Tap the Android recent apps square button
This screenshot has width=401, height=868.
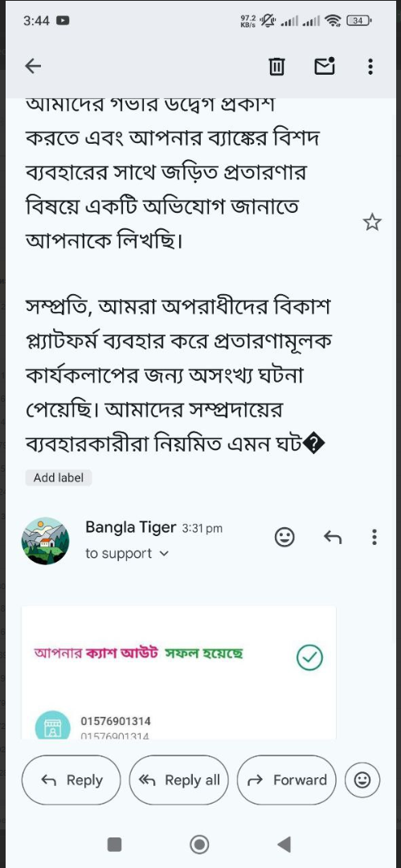[x=115, y=844]
